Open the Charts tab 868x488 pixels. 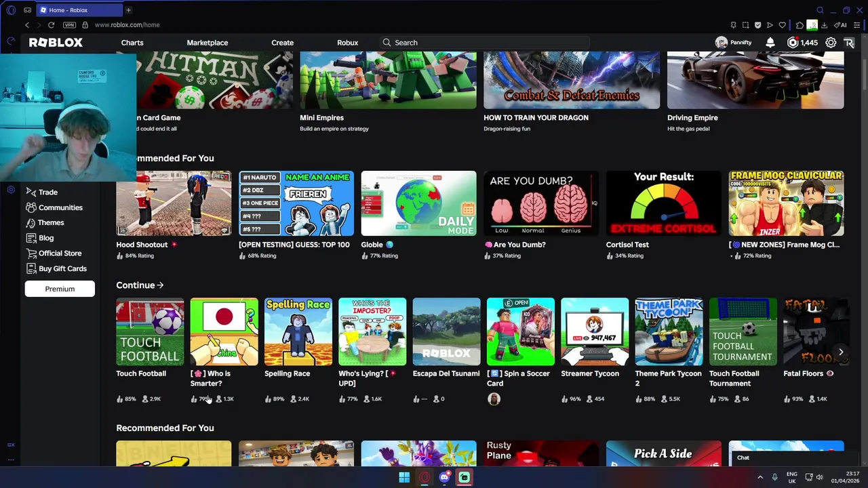point(132,43)
